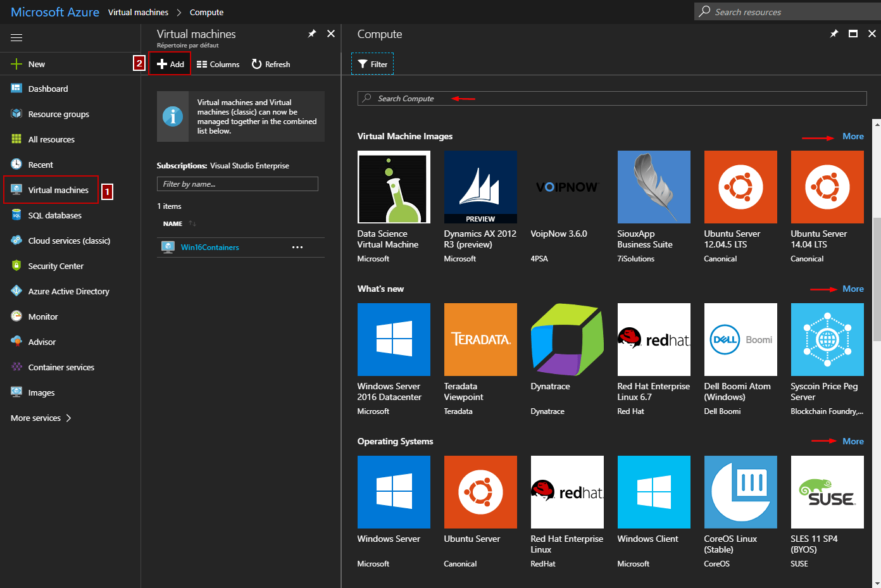Click the Microsoft Azure logo text
The height and width of the screenshot is (588, 881).
[55, 12]
